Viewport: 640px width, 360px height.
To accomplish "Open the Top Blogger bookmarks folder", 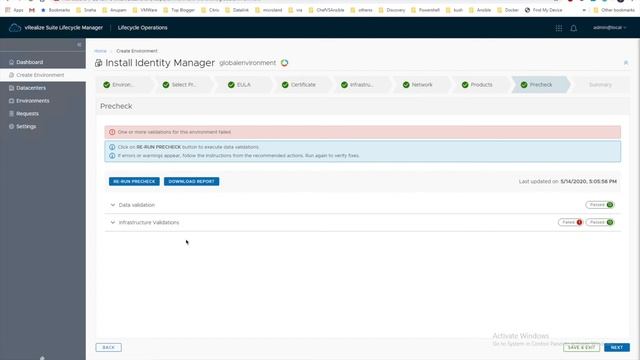I will [179, 10].
